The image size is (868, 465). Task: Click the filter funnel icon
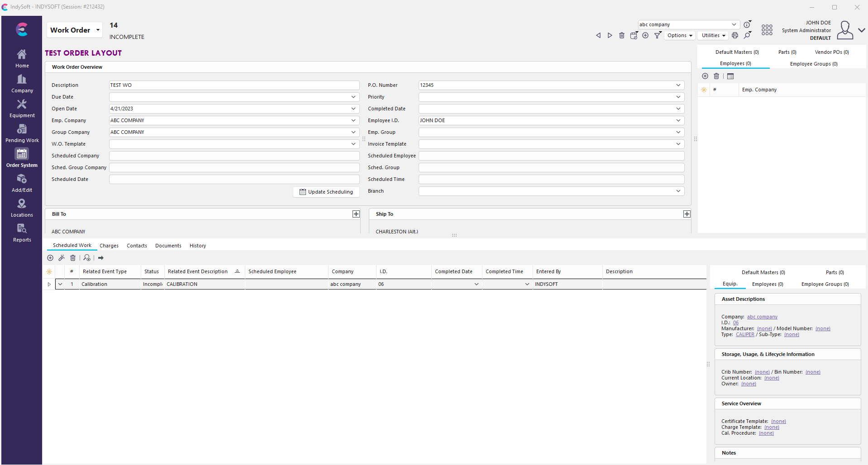click(x=658, y=35)
